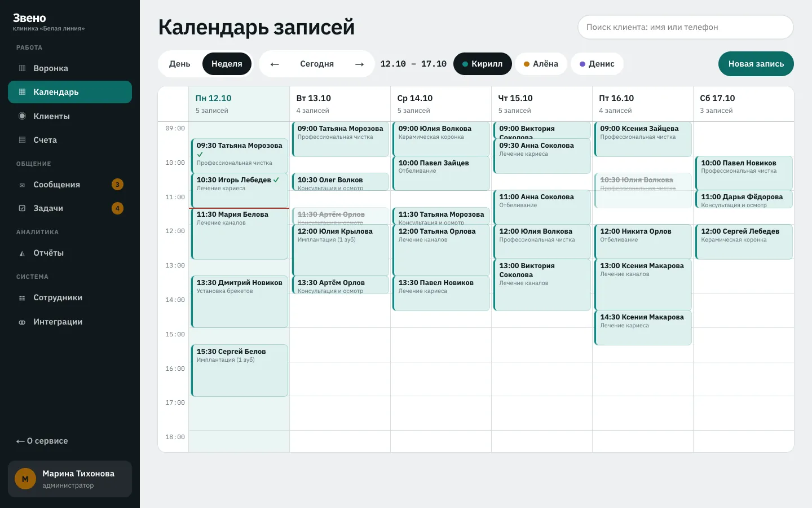Open 13:00 Виктория Соколова appointment
This screenshot has width=812, height=508.
pyautogui.click(x=542, y=285)
